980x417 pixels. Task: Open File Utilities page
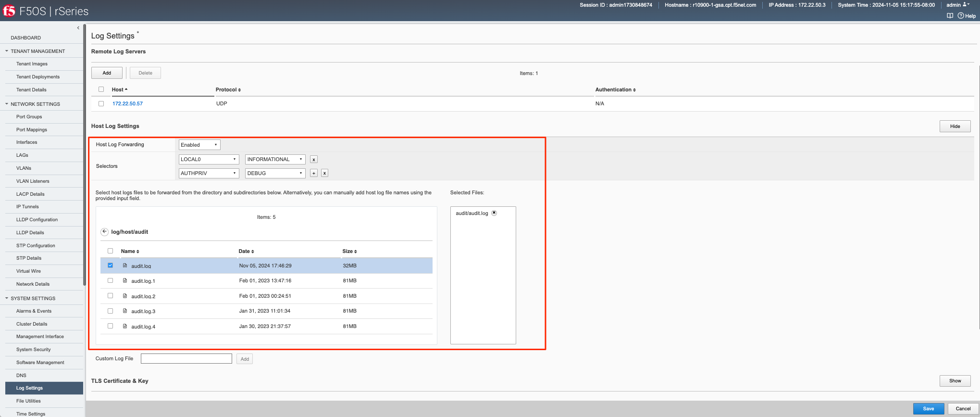pos(28,401)
